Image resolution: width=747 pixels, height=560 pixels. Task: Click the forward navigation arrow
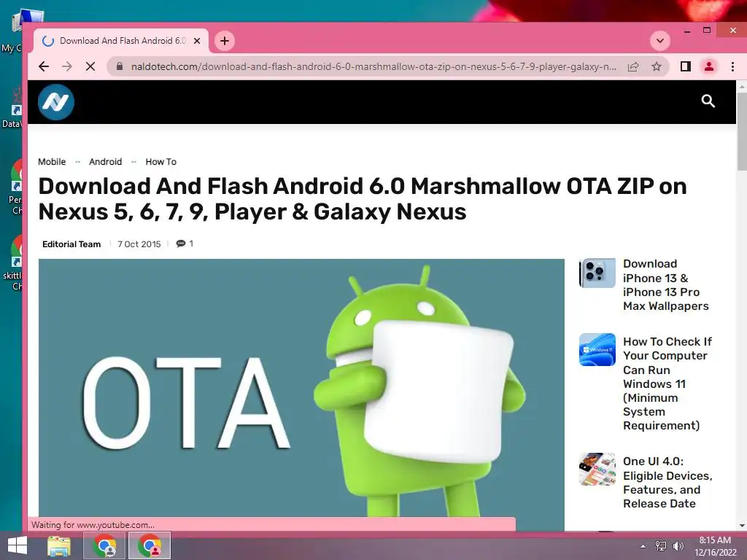coord(67,66)
